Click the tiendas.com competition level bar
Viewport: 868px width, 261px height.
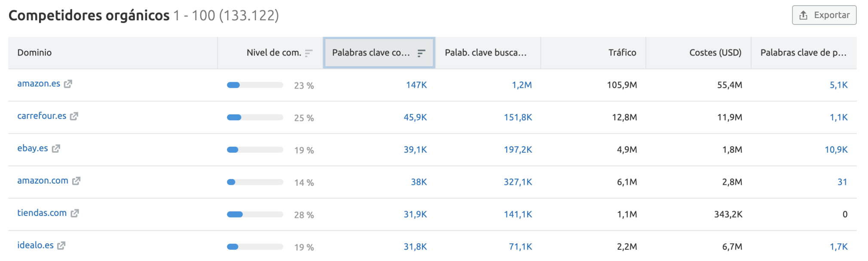coord(255,214)
